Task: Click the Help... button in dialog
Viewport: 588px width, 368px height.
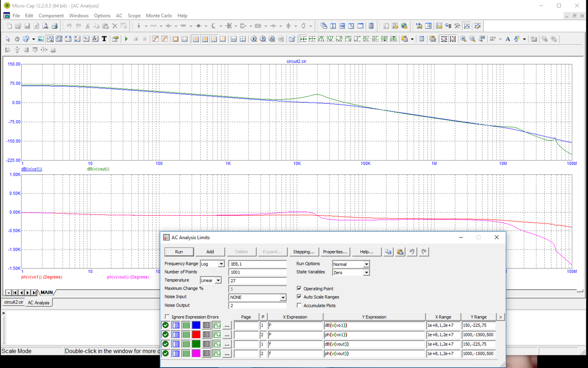Action: (367, 251)
